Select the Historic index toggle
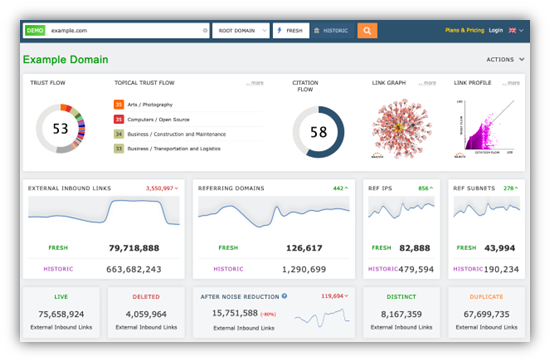 coord(333,31)
